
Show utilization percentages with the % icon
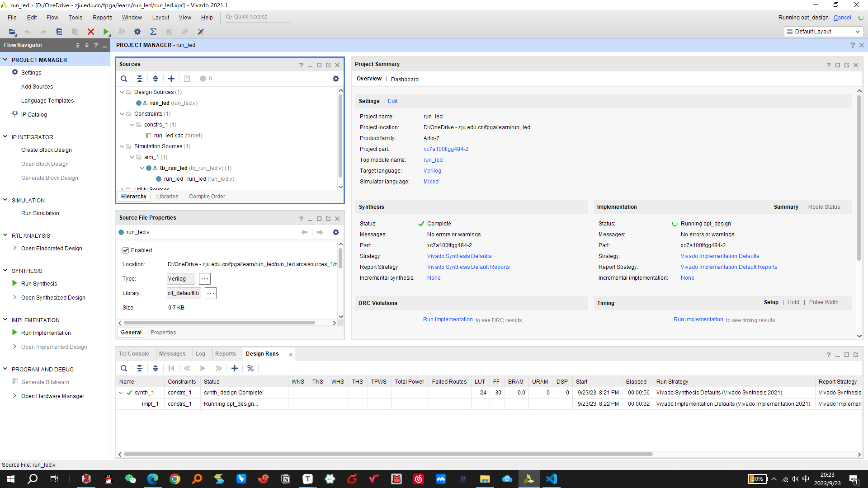coord(250,368)
